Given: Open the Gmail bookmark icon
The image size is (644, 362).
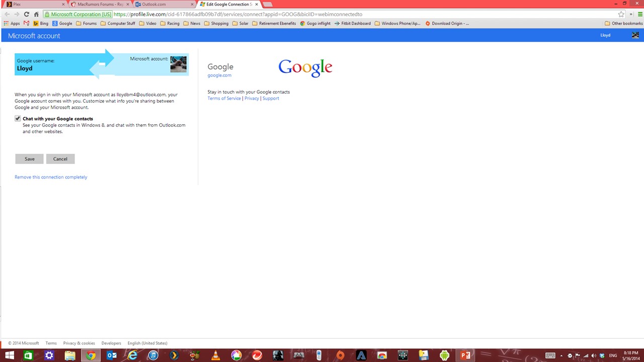Looking at the screenshot, I should coord(26,23).
